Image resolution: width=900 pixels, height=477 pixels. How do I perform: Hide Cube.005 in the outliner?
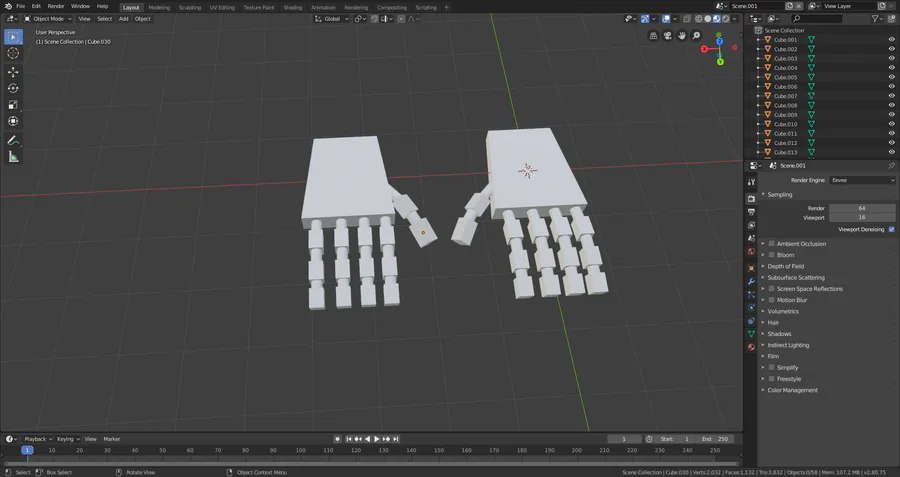pyautogui.click(x=891, y=77)
